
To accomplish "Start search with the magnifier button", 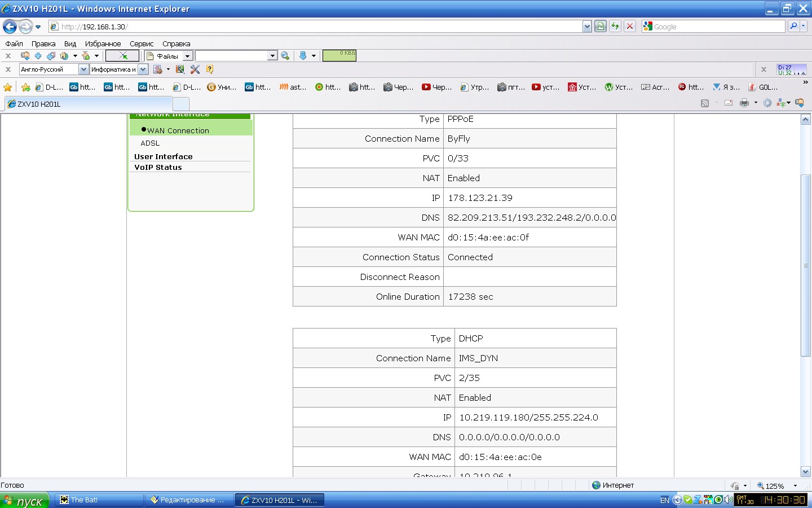I will 793,26.
